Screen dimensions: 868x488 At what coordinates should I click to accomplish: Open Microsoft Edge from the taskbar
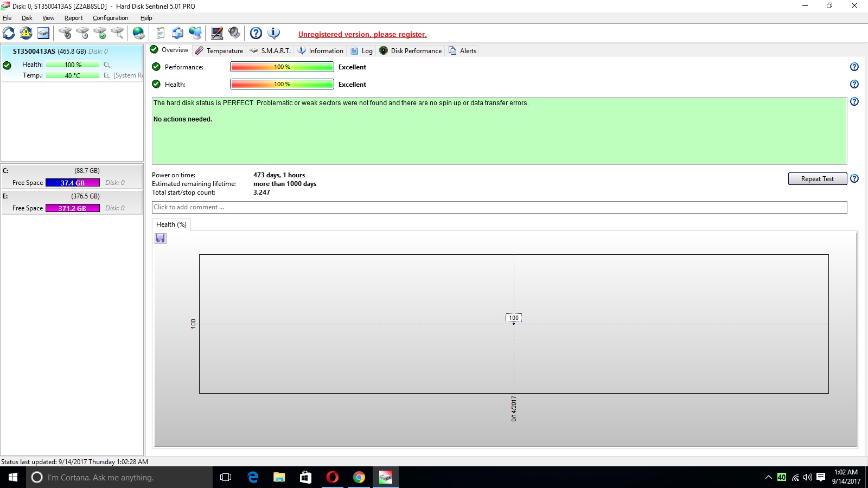click(253, 477)
